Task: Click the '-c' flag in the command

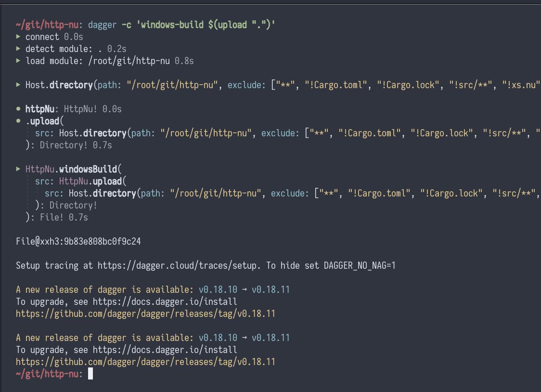Action: (x=126, y=25)
